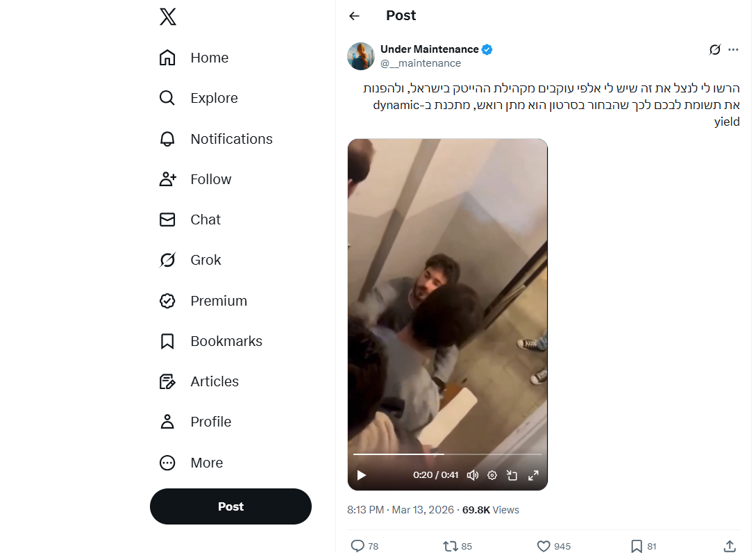Image resolution: width=756 pixels, height=553 pixels.
Task: Open video settings gear menu
Action: (492, 475)
